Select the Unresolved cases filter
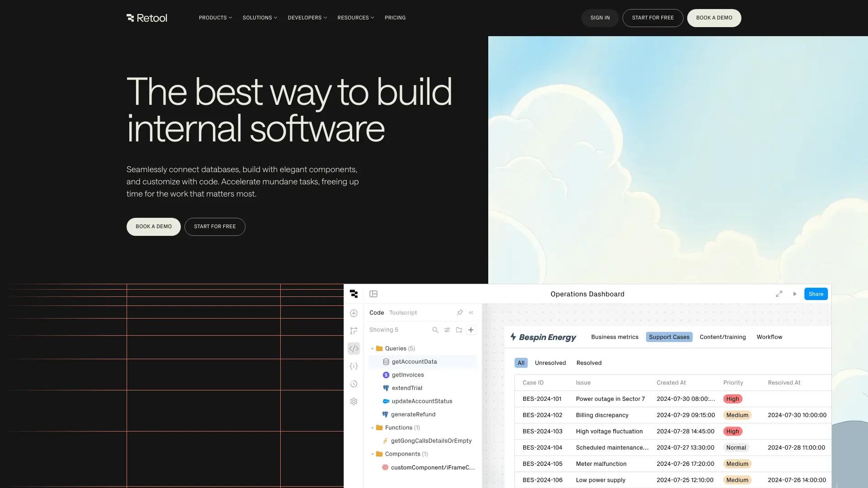 (x=550, y=362)
